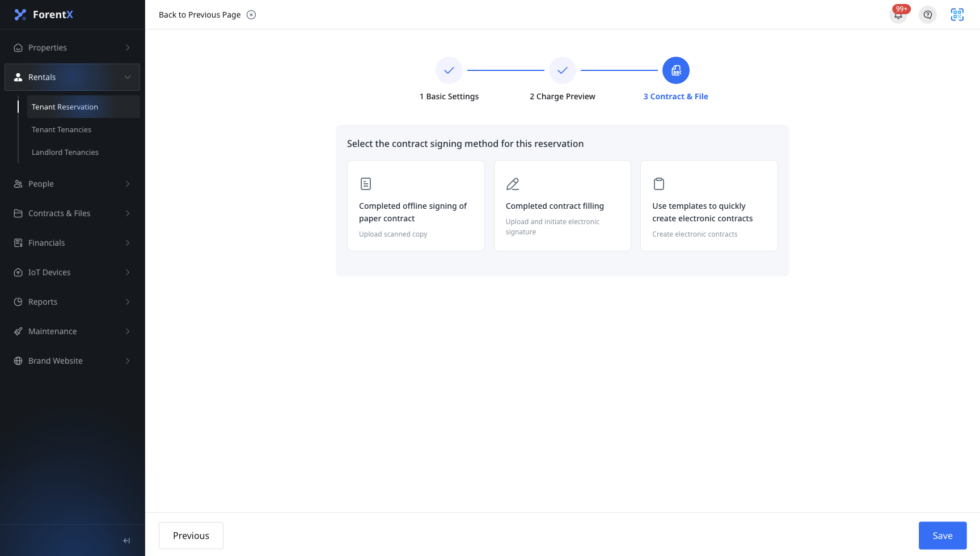Open the Tenant Tenancies submenu item
The image size is (980, 556).
coord(83,129)
